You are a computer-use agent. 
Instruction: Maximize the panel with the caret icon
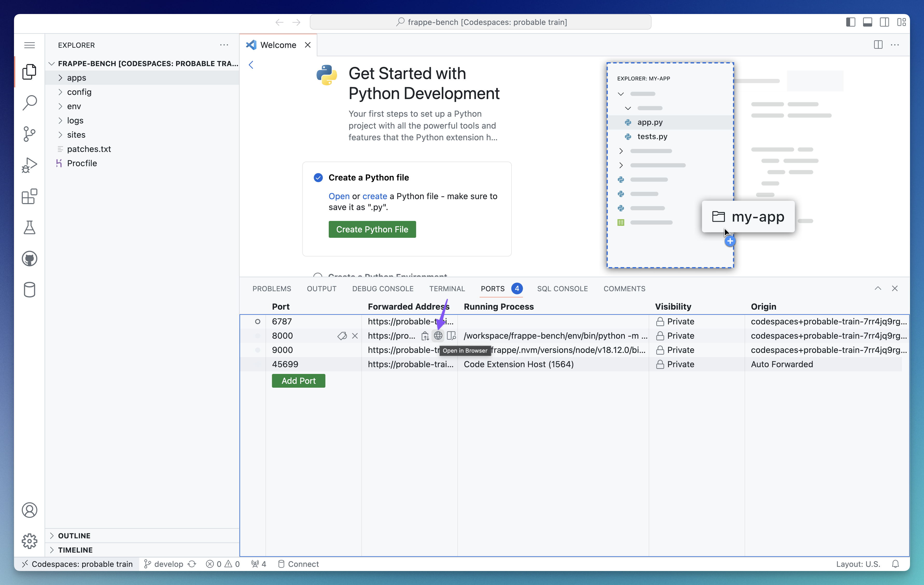(878, 288)
